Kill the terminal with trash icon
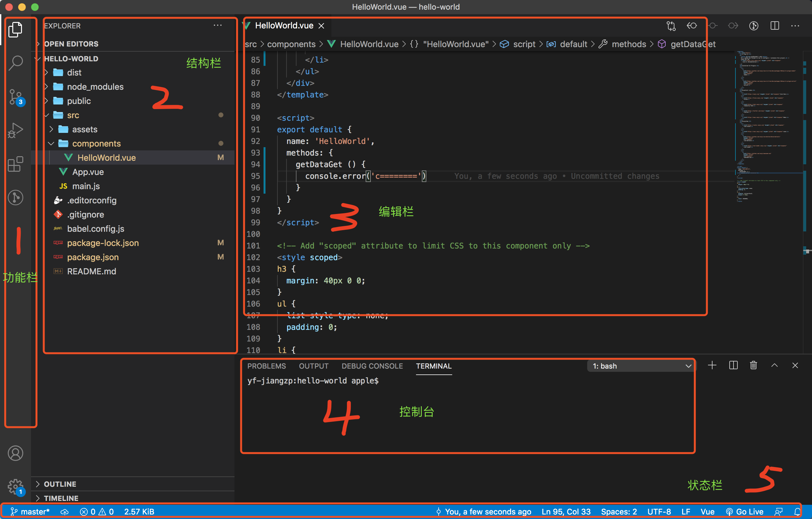 (x=754, y=366)
